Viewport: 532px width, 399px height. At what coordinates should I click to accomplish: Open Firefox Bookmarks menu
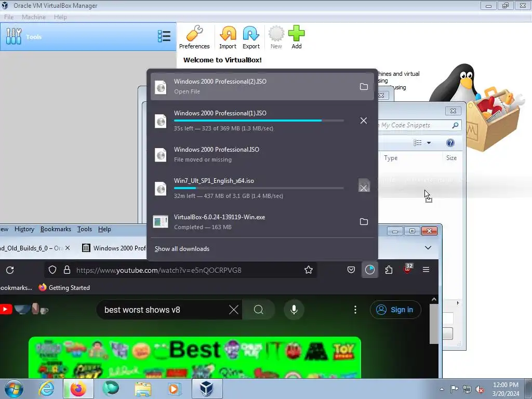[56, 229]
